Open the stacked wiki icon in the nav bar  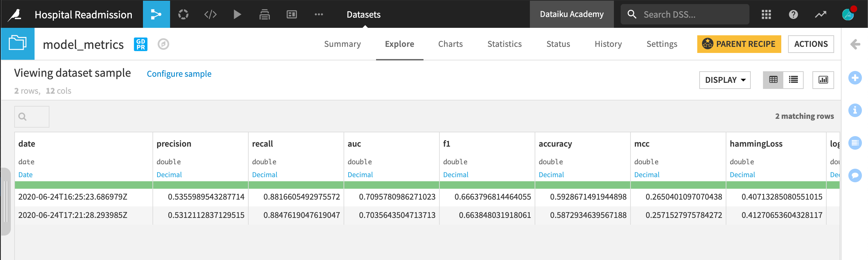(265, 14)
